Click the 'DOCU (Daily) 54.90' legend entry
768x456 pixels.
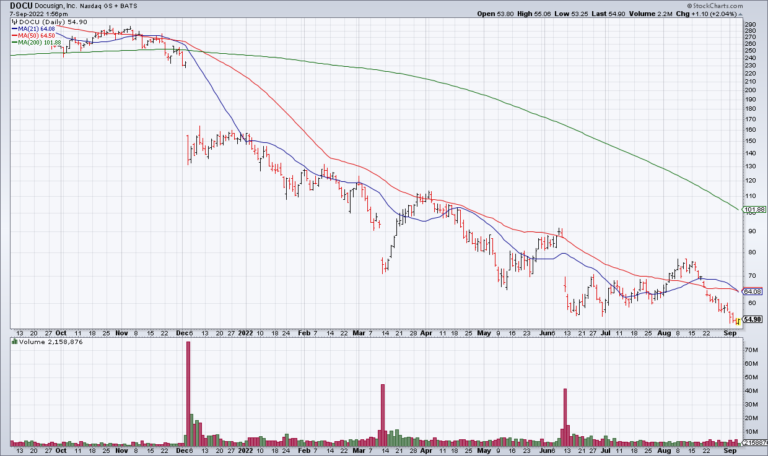click(x=53, y=22)
